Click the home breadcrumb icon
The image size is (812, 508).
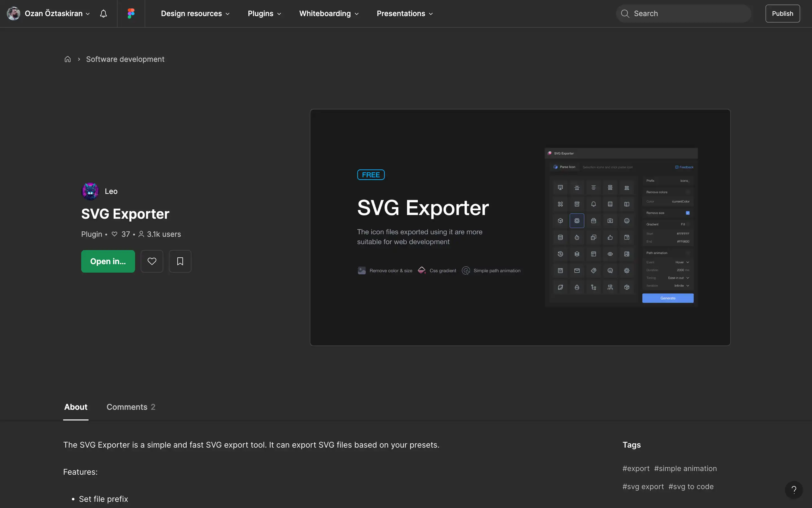(67, 59)
